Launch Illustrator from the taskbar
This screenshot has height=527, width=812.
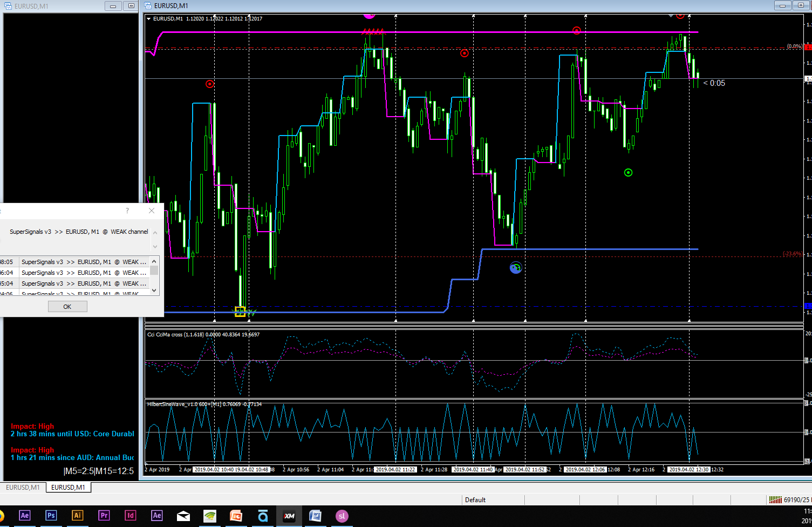coord(78,516)
